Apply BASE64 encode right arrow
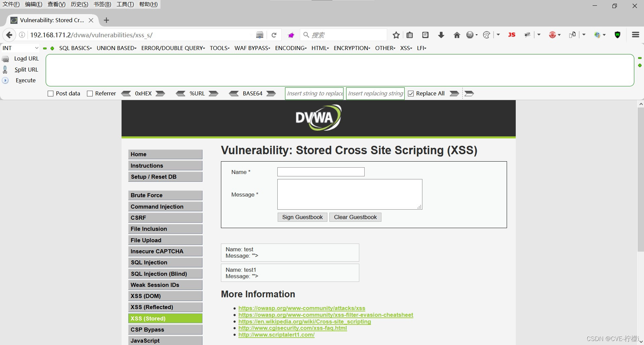The width and height of the screenshot is (644, 345). 271,93
